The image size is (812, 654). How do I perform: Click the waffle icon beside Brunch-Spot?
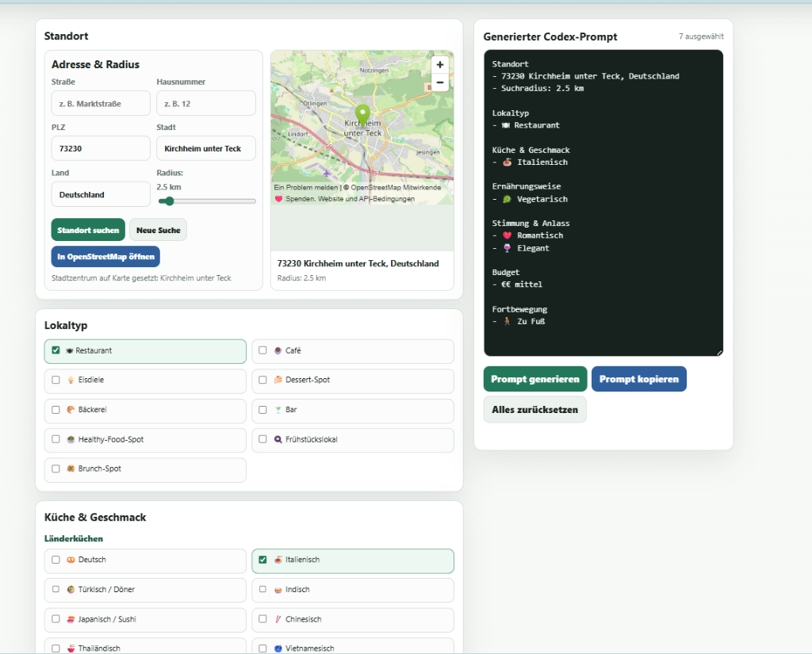(71, 469)
